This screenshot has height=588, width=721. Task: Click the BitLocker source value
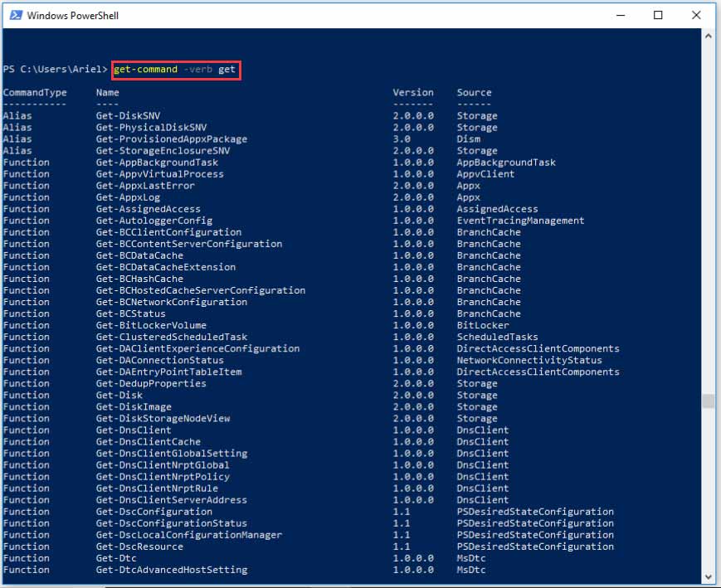[483, 325]
